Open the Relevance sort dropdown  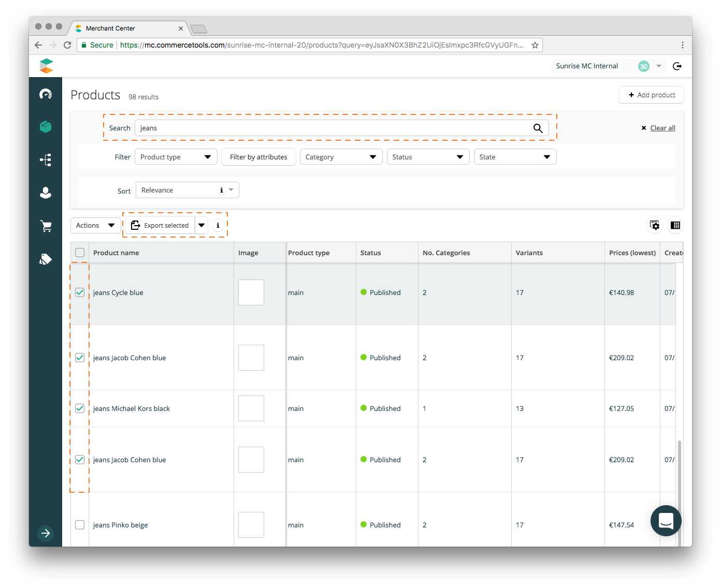pyautogui.click(x=187, y=190)
